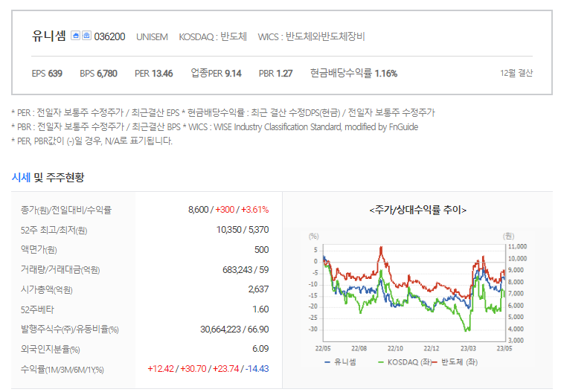The image size is (561, 392).
Task: Click the EPS 639 value
Action: coord(47,74)
